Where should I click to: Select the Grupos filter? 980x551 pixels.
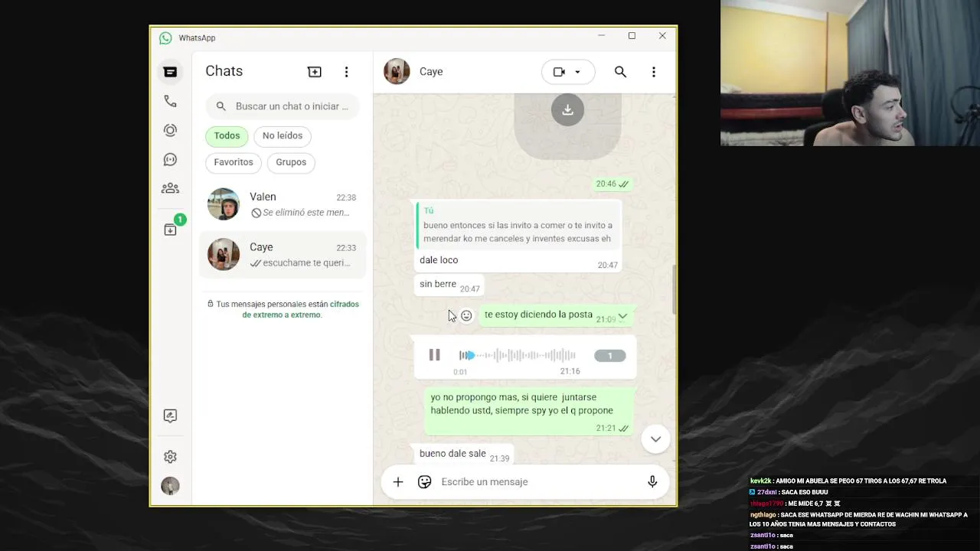[291, 162]
